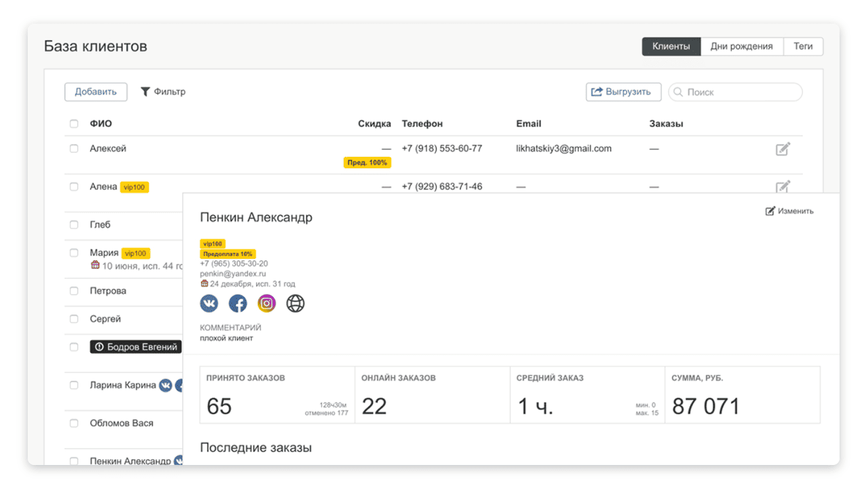
Task: Check the checkbox for Алексей
Action: [x=74, y=149]
